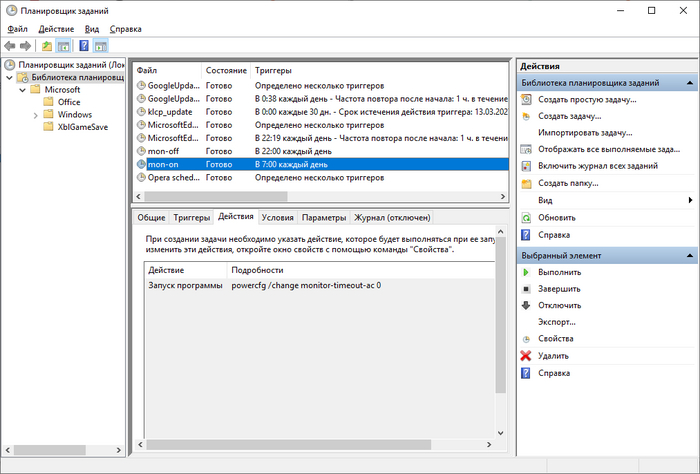Click the Создать простую задачу icon
The height and width of the screenshot is (474, 700).
tap(526, 100)
